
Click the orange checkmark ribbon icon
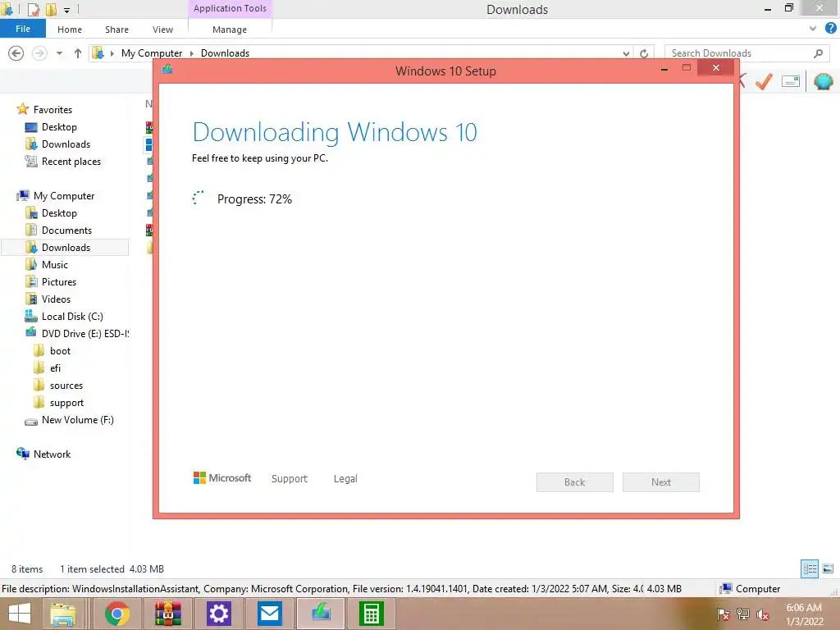coord(764,81)
